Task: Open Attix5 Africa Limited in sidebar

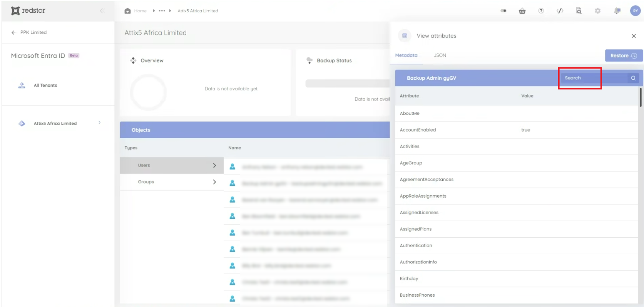Action: 55,123
